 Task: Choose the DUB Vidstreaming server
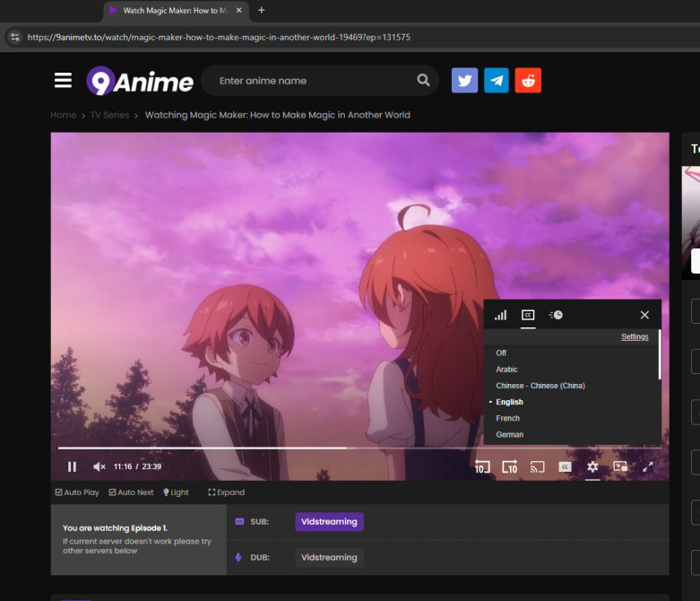329,558
